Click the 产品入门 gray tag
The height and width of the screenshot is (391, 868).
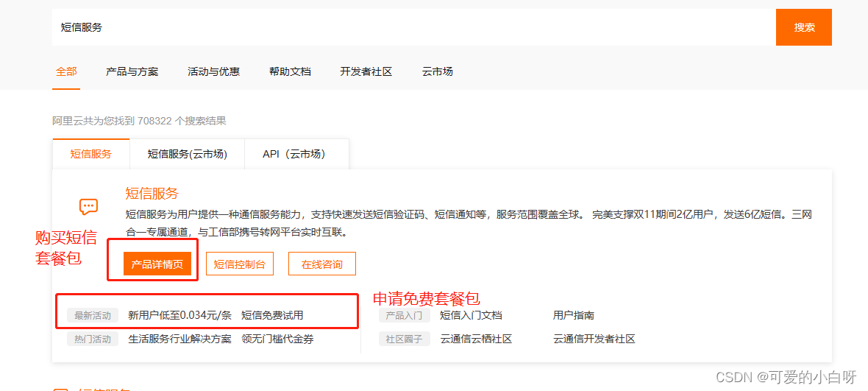pyautogui.click(x=405, y=316)
